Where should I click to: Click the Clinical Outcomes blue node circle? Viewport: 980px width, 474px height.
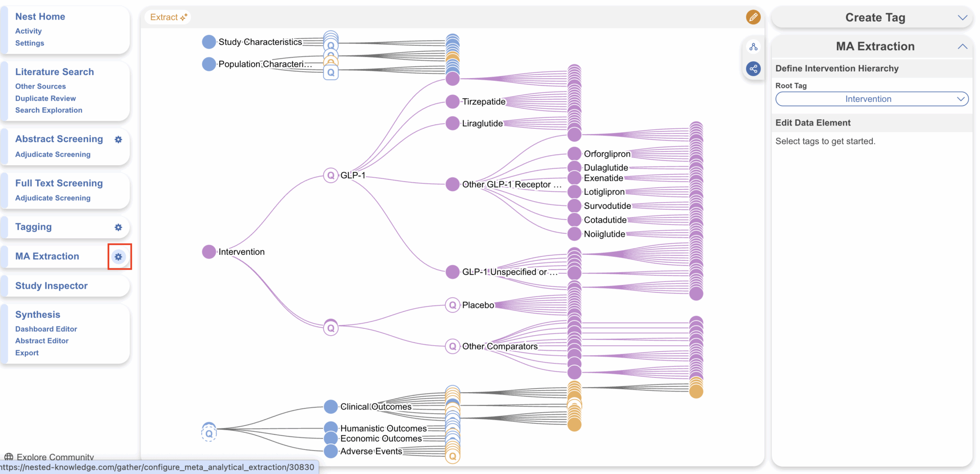[x=331, y=406]
